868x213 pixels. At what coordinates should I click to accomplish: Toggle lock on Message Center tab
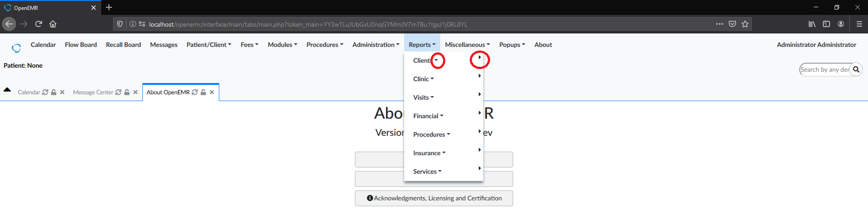coord(127,92)
